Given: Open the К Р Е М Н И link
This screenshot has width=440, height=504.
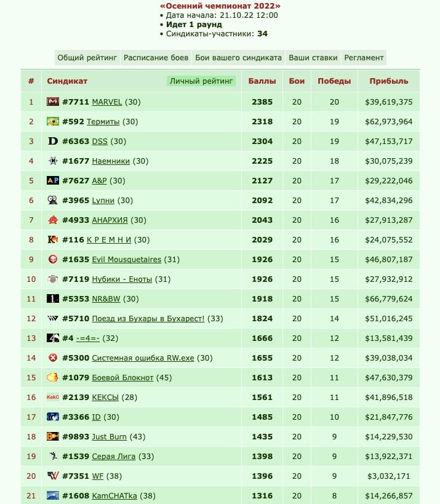Looking at the screenshot, I should pyautogui.click(x=109, y=239).
